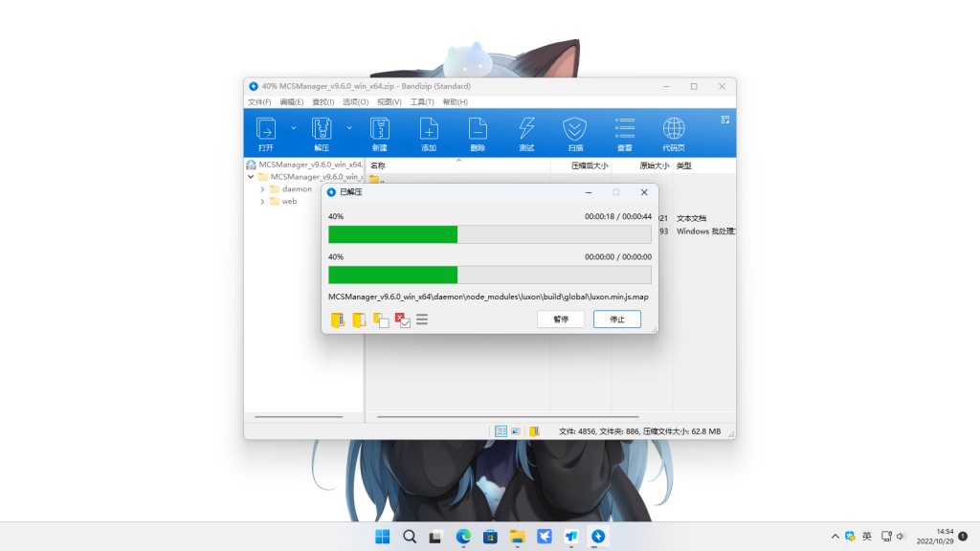980x551 pixels.
Task: Open the 工具(T) menu
Action: tap(422, 101)
